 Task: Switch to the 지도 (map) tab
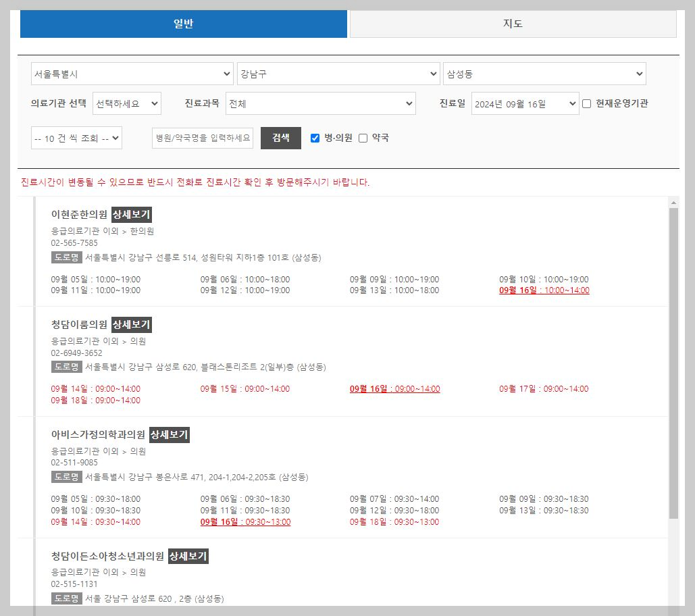(x=511, y=24)
